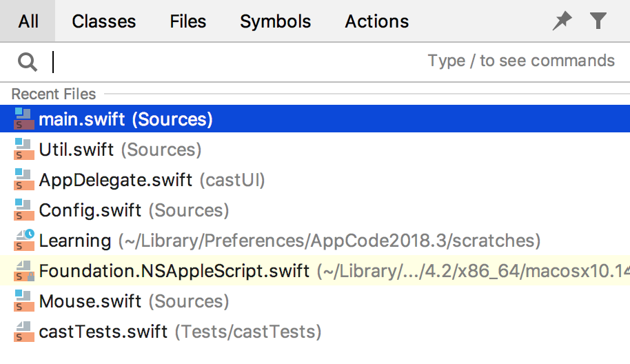This screenshot has width=630, height=364.
Task: Open AppDelegate.swift from castUI
Action: (x=315, y=180)
